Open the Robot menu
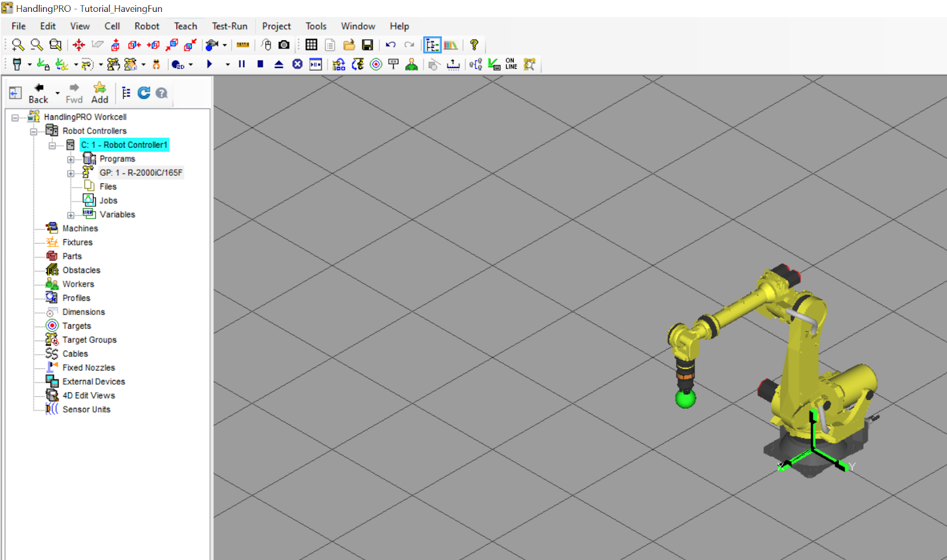947x560 pixels. [x=147, y=26]
